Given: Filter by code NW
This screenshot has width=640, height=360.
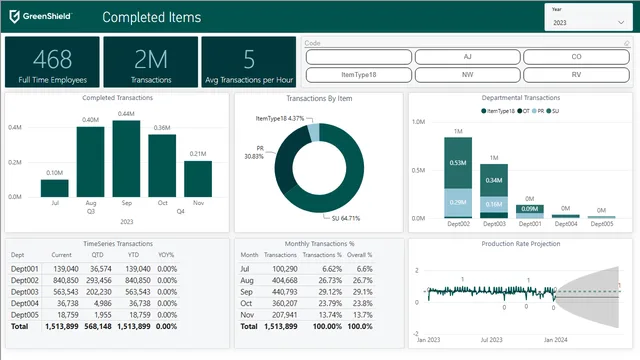Looking at the screenshot, I should coord(467,75).
